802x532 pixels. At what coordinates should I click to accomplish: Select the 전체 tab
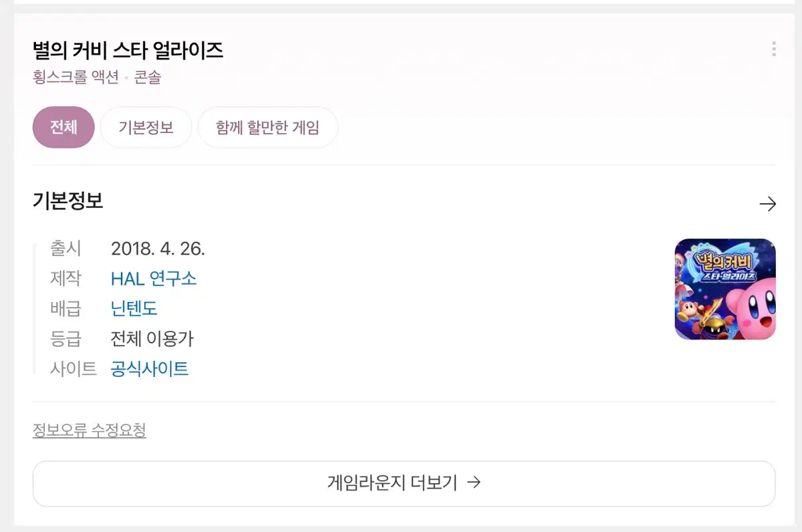coord(63,127)
